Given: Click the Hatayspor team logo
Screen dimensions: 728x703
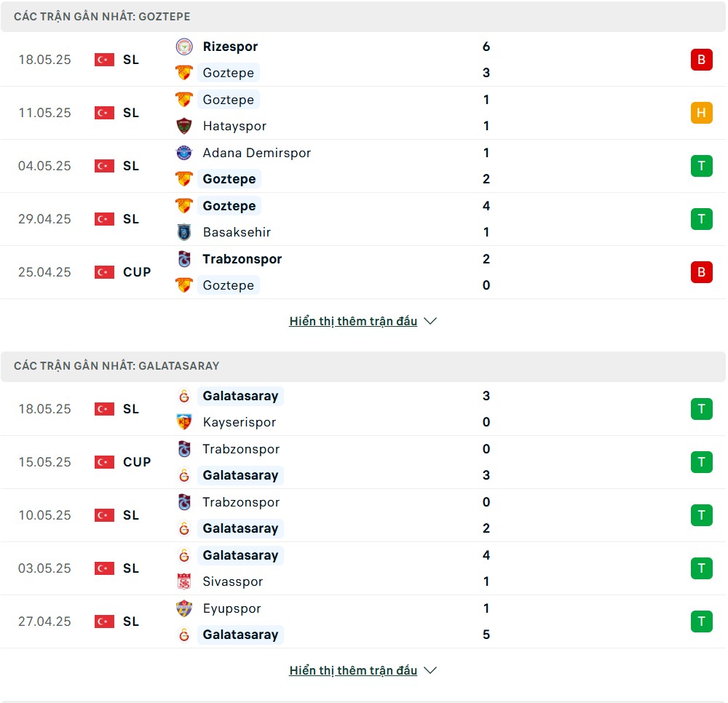Looking at the screenshot, I should 184,126.
